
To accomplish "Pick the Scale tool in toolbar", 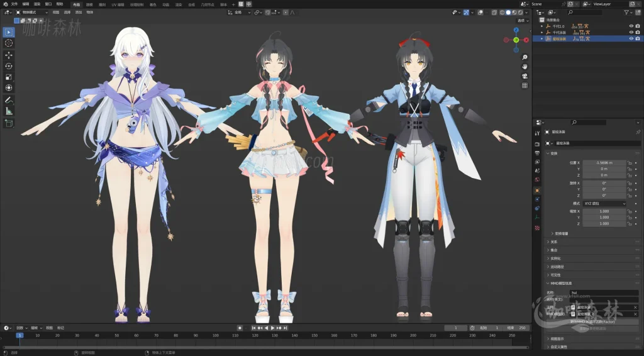I will point(9,77).
